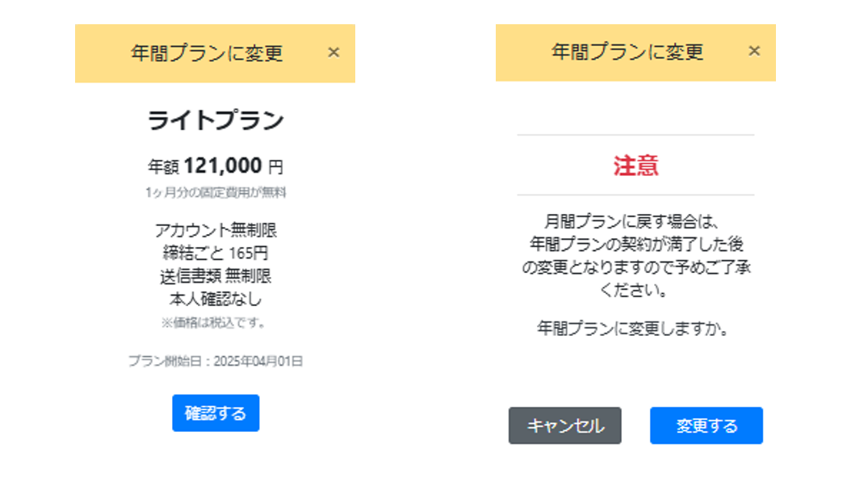Select the アカウント無制限 feature line
This screenshot has height=499, width=868.
pos(216,229)
